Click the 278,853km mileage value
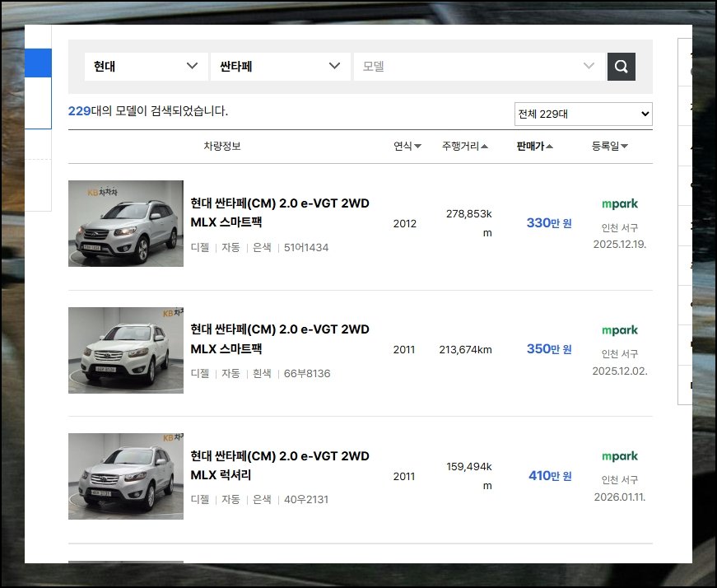 [x=468, y=223]
